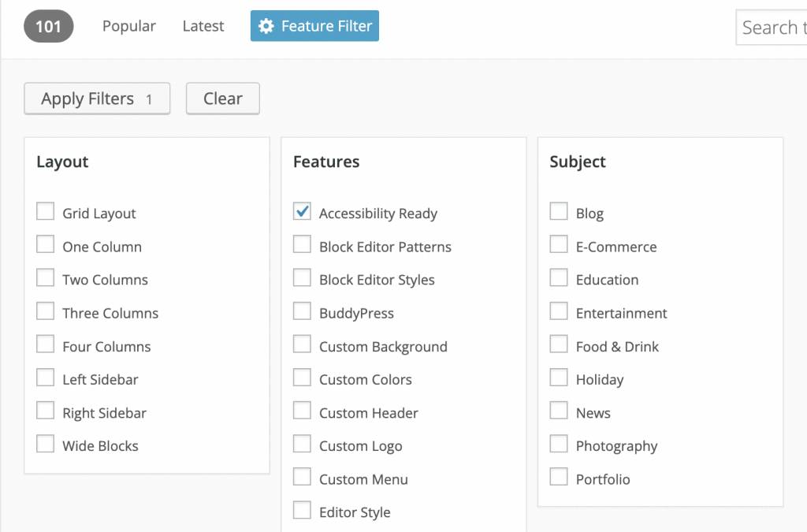Click the Feature Filter gear button
The height and width of the screenshot is (532, 807).
coord(314,26)
